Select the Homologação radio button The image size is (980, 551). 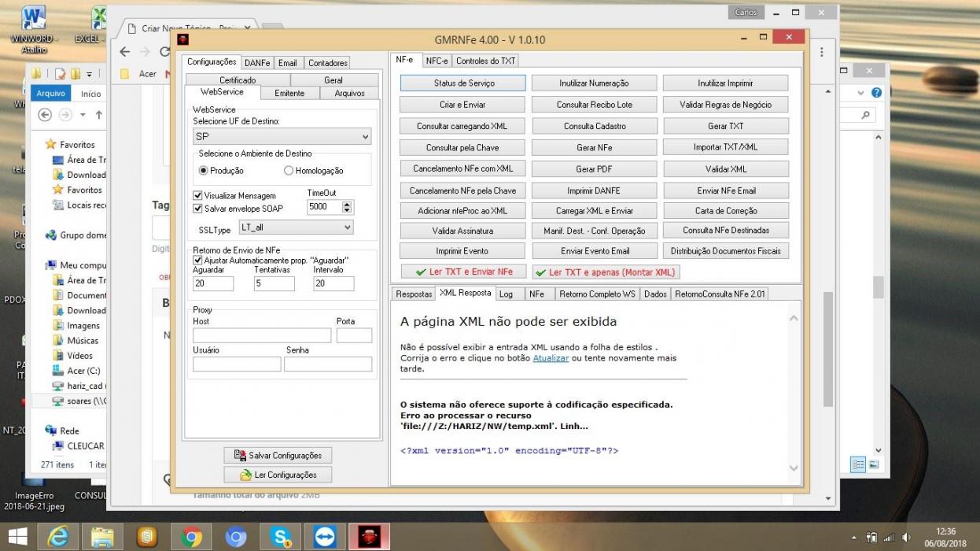(289, 171)
